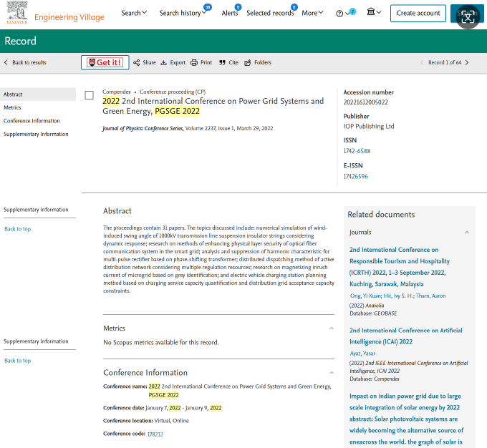Click upper Back to top link
487x448 pixels.
[18, 229]
